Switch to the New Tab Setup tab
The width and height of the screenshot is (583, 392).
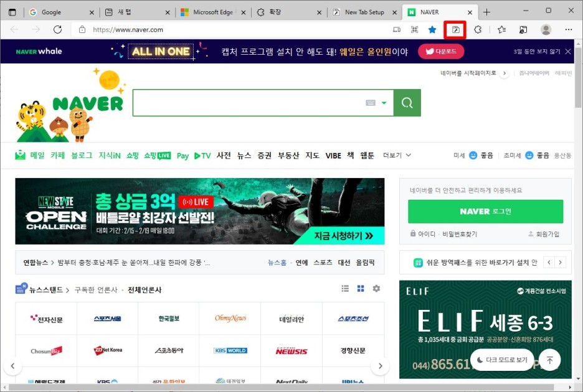tap(364, 12)
